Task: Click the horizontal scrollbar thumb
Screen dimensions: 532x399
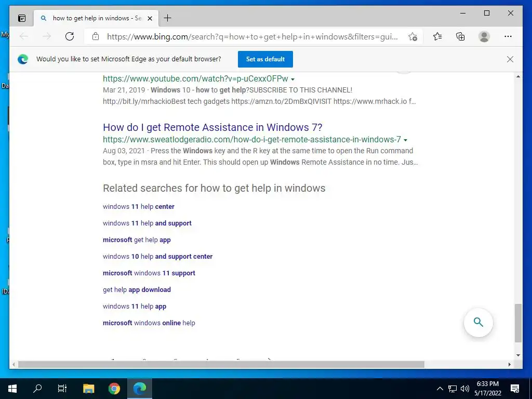Action: 221,364
